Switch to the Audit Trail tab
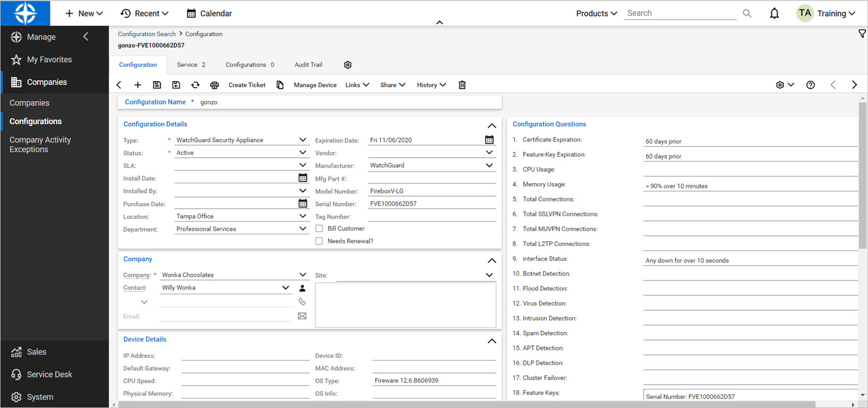 coord(308,65)
